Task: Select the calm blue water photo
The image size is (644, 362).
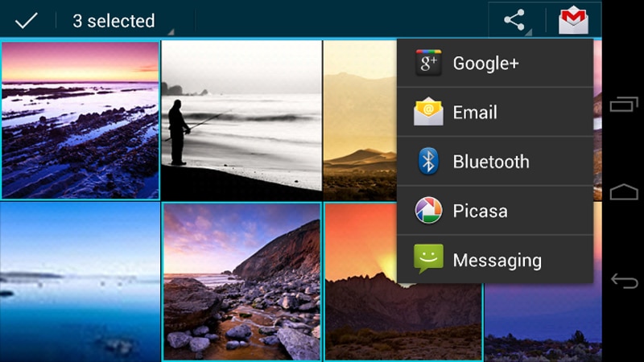Action: [x=80, y=282]
